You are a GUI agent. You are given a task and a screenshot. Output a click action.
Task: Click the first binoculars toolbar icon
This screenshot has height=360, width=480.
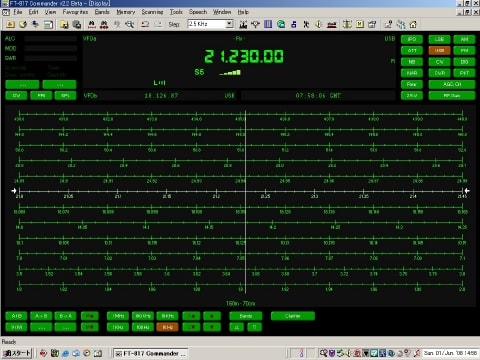[x=92, y=24]
